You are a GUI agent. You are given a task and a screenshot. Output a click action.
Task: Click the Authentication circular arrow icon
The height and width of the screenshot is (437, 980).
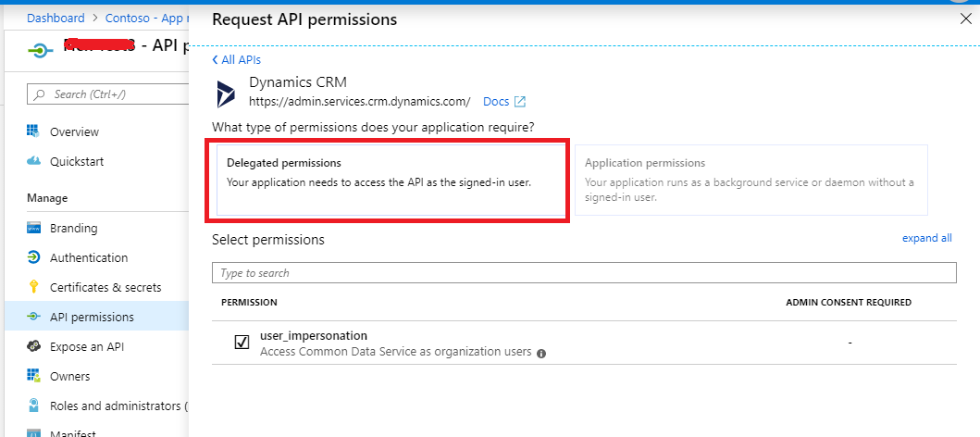coord(33,257)
